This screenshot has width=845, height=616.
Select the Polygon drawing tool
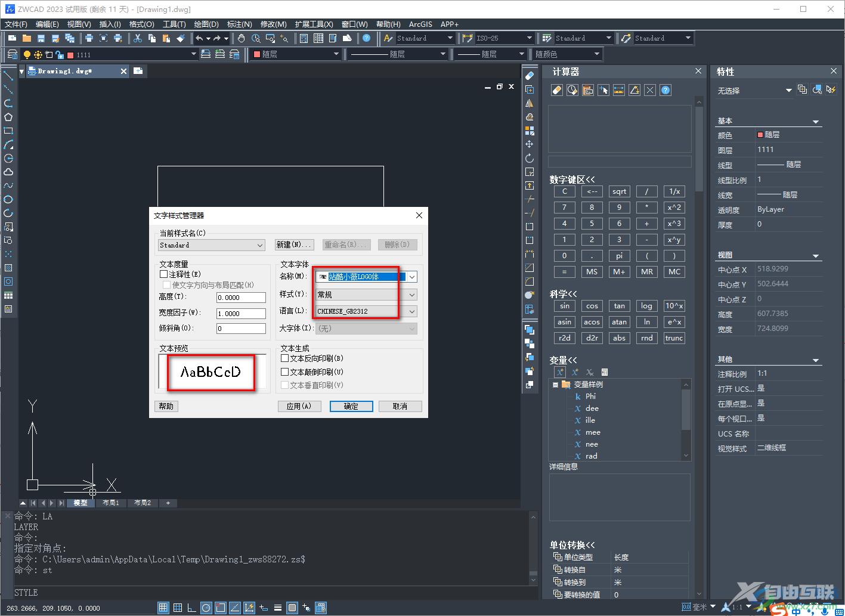8,117
